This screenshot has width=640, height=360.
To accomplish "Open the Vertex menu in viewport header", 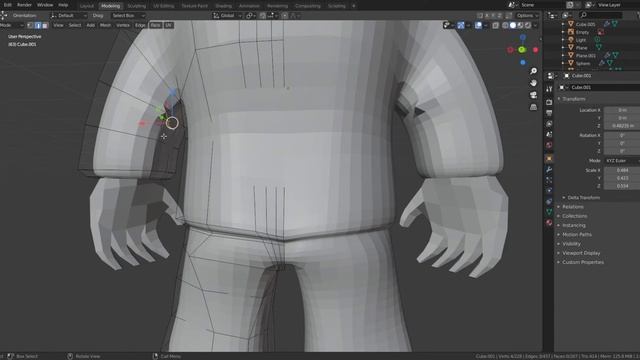I will [123, 25].
